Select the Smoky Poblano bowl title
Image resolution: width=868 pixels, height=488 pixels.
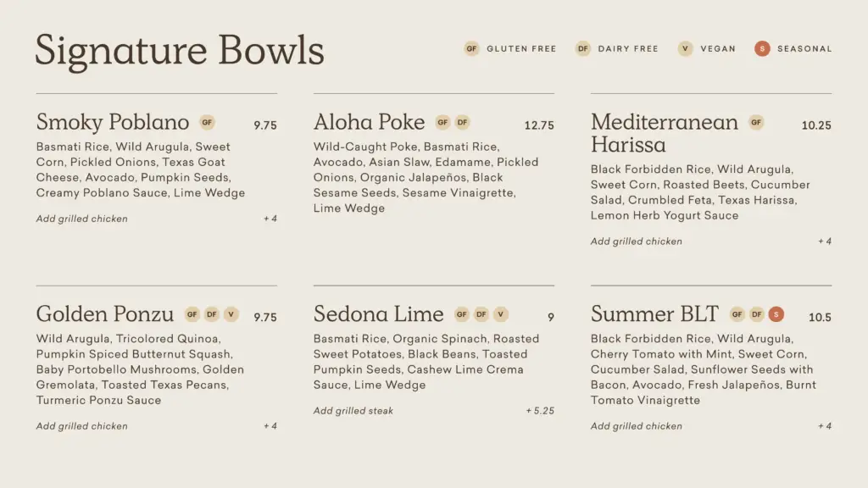pyautogui.click(x=113, y=122)
